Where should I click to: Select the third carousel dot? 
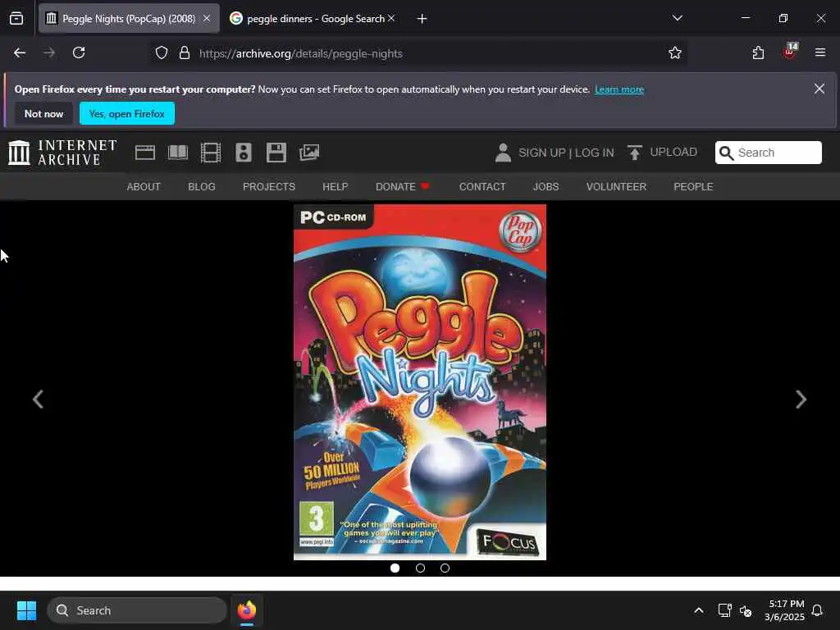445,568
